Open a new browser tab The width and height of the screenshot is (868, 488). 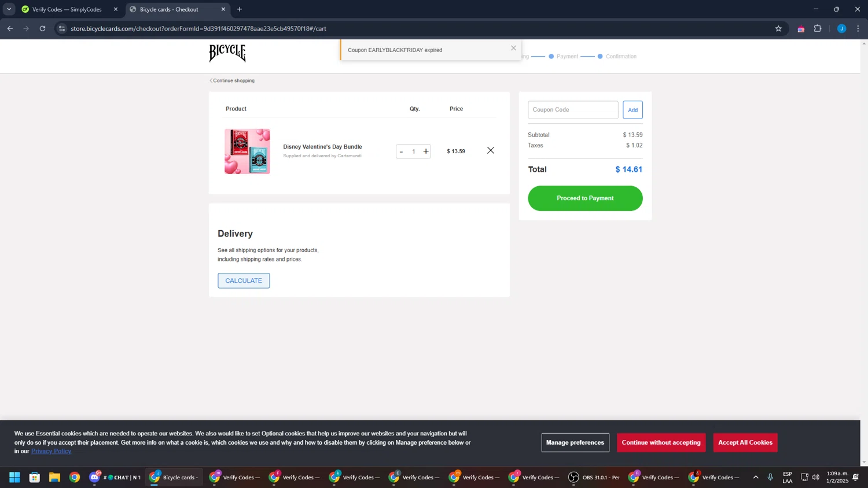click(x=240, y=9)
